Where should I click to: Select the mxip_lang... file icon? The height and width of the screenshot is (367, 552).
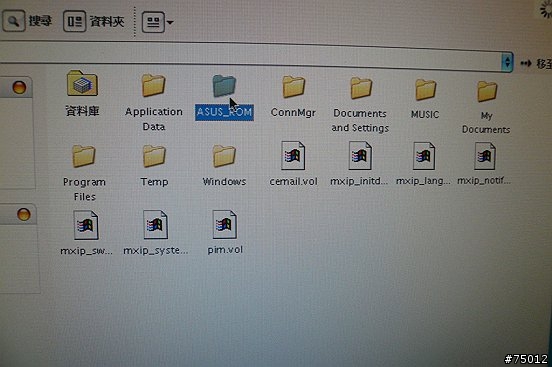click(424, 156)
